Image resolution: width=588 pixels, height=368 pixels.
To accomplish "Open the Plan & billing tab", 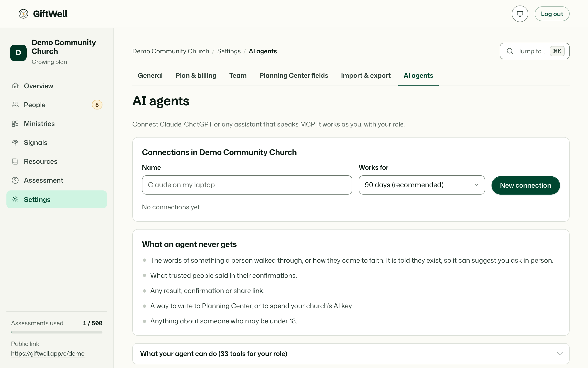I will tap(196, 76).
